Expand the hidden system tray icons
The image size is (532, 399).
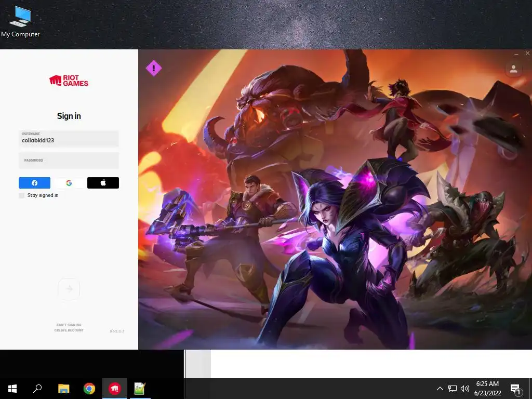[x=440, y=389]
